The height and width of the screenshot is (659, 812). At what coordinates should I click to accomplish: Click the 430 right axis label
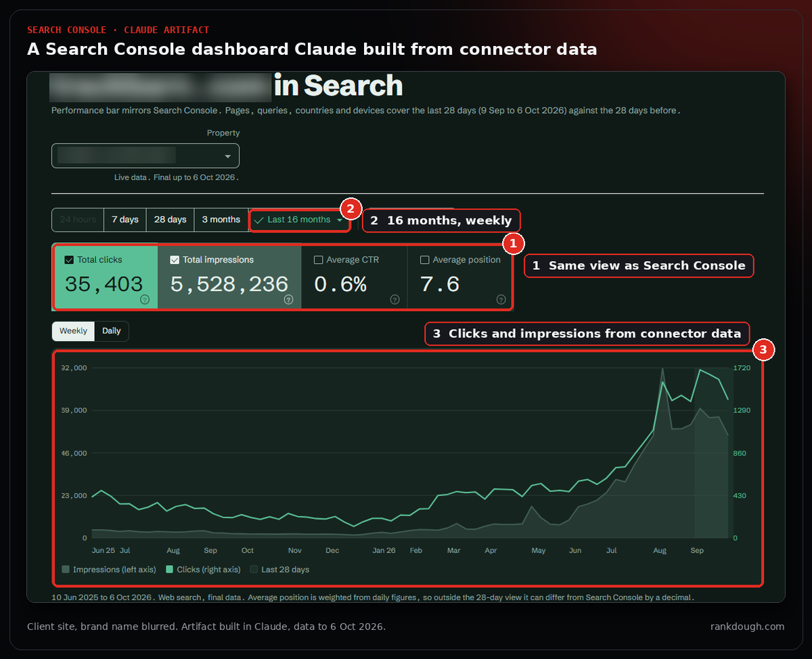pyautogui.click(x=740, y=496)
